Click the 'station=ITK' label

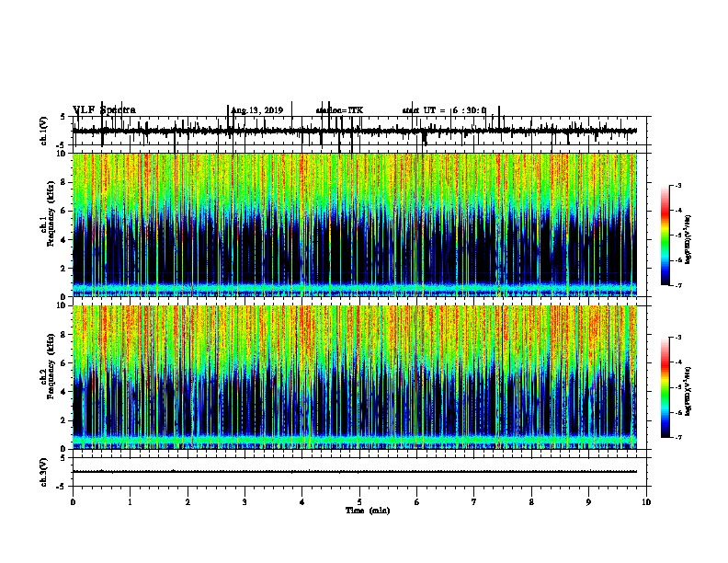[339, 110]
